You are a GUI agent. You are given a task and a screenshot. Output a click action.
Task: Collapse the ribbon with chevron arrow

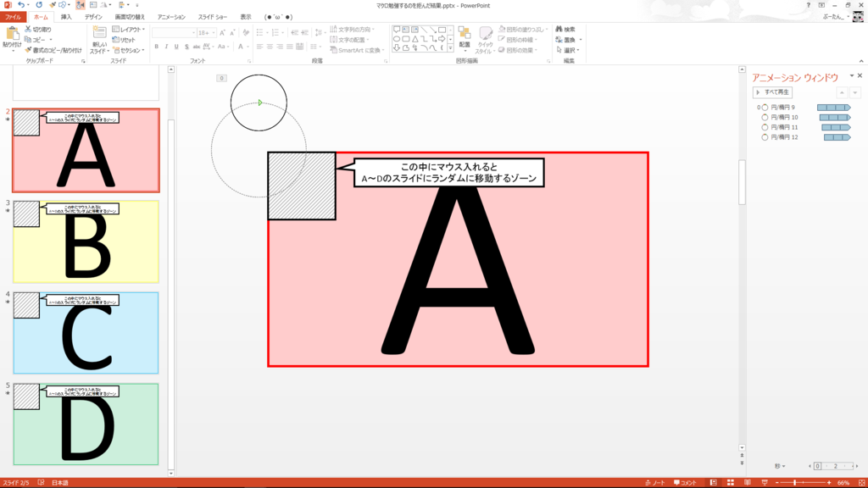[x=861, y=61]
